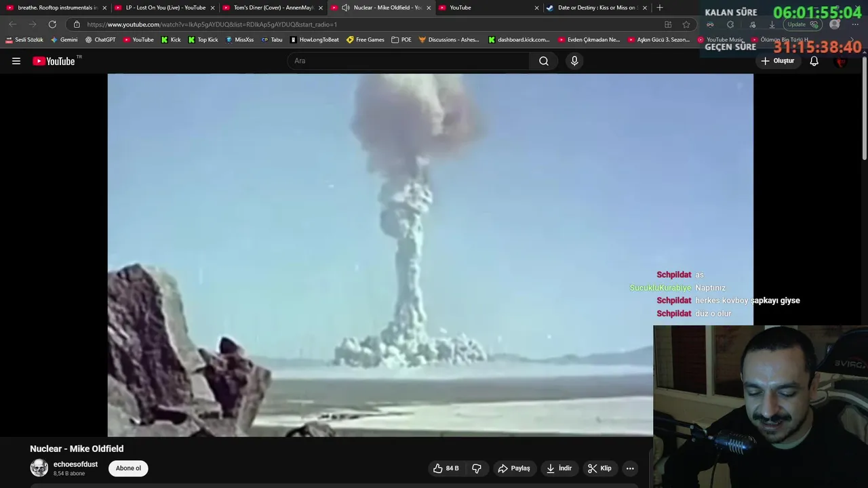This screenshot has width=868, height=488.
Task: Expand the POE bookmarks folder
Action: click(401, 40)
